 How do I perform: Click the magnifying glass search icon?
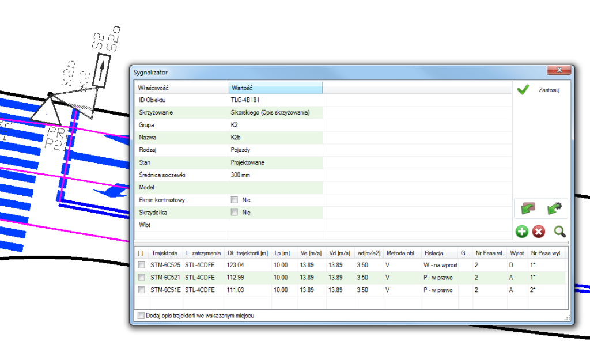pyautogui.click(x=559, y=232)
